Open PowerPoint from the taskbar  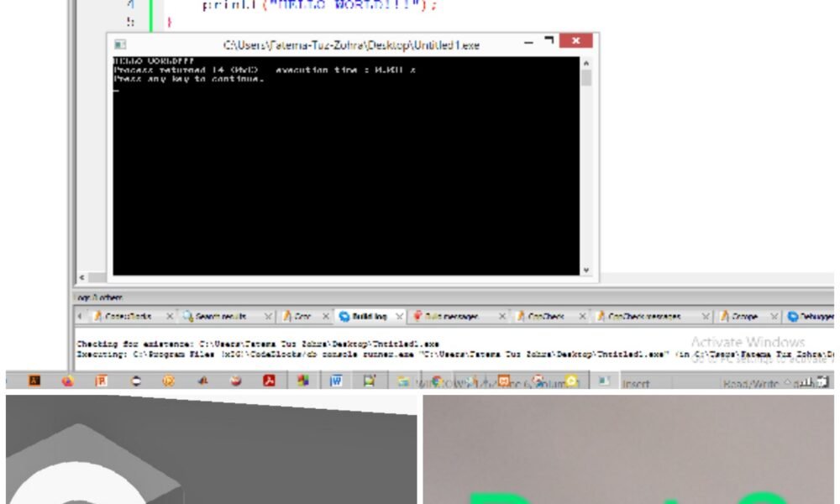click(102, 381)
